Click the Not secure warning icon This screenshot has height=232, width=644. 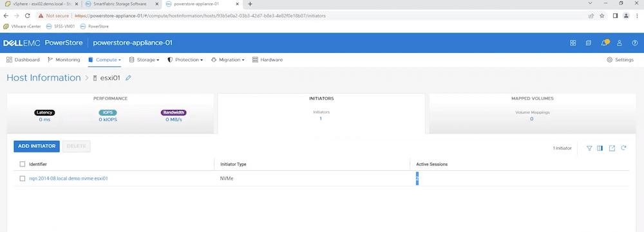(x=41, y=15)
